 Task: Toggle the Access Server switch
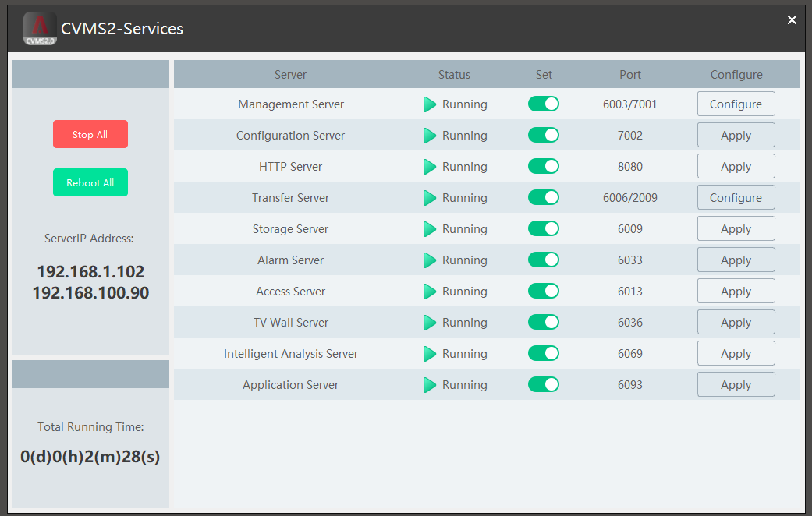tap(543, 291)
